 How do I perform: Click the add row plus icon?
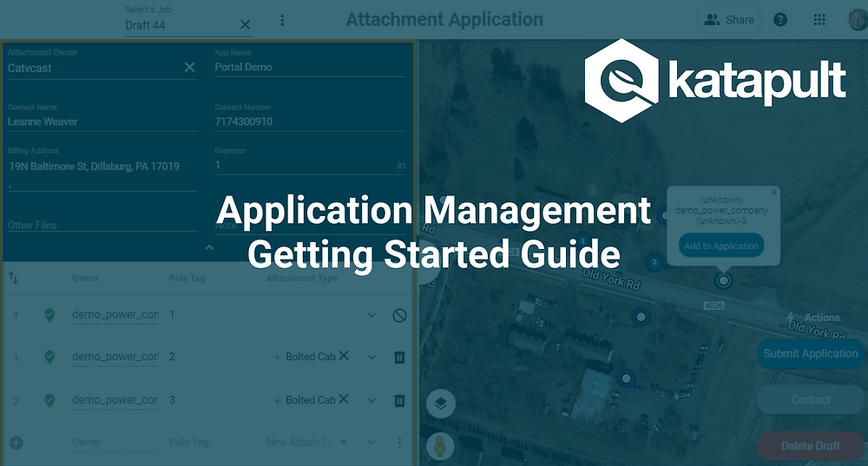pos(16,443)
